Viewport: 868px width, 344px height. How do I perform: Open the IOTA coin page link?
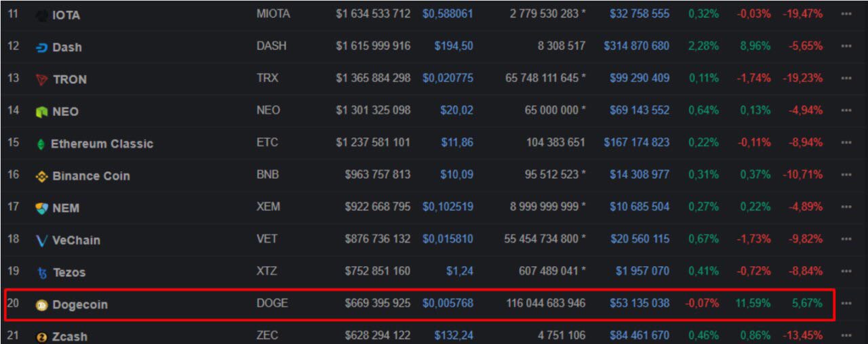click(66, 15)
